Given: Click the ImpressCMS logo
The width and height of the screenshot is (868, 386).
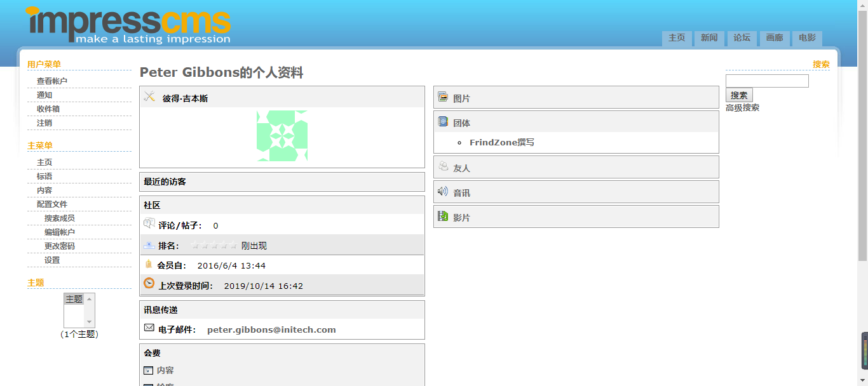Looking at the screenshot, I should click(128, 25).
